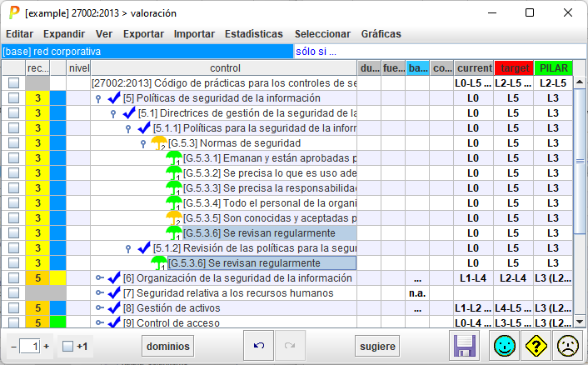588x365 pixels.
Task: Select the [base] red corporativa domain bar
Action: click(x=147, y=52)
